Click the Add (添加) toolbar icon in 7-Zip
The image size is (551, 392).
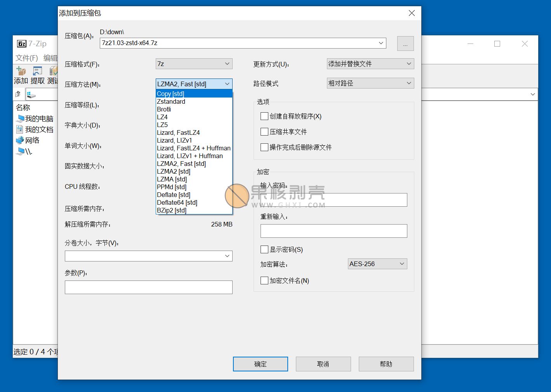tap(21, 71)
